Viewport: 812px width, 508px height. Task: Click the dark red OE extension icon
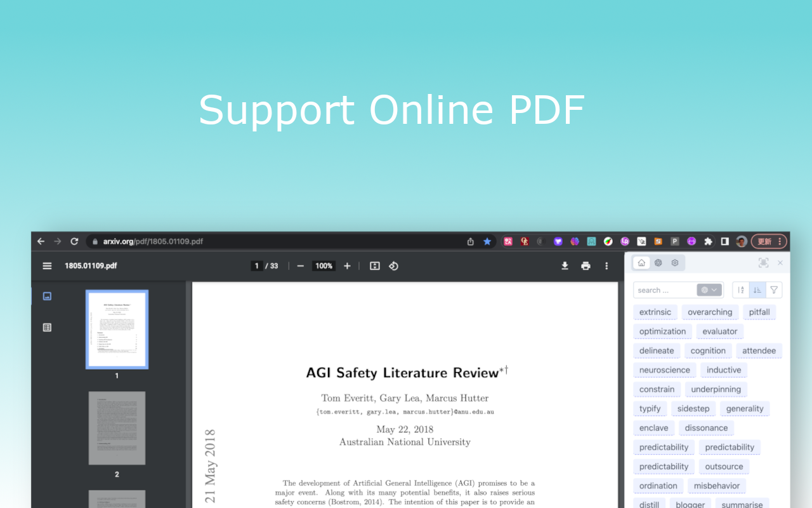525,241
